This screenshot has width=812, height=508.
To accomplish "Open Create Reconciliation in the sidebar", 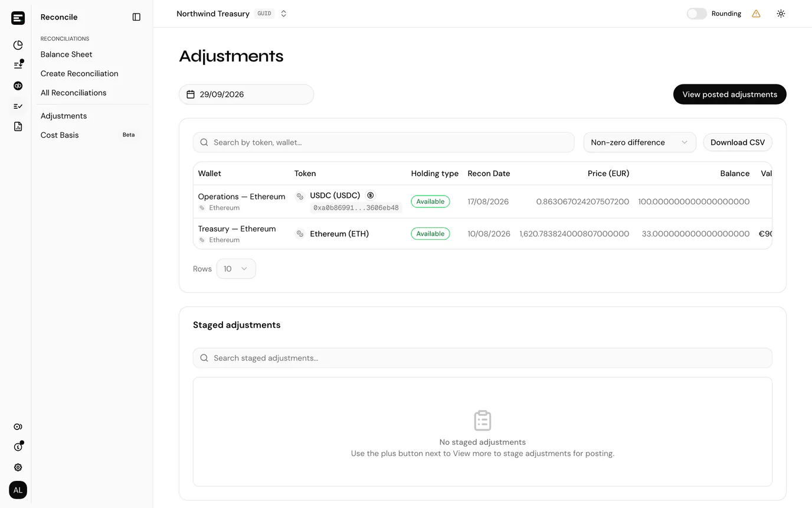I will coord(80,74).
